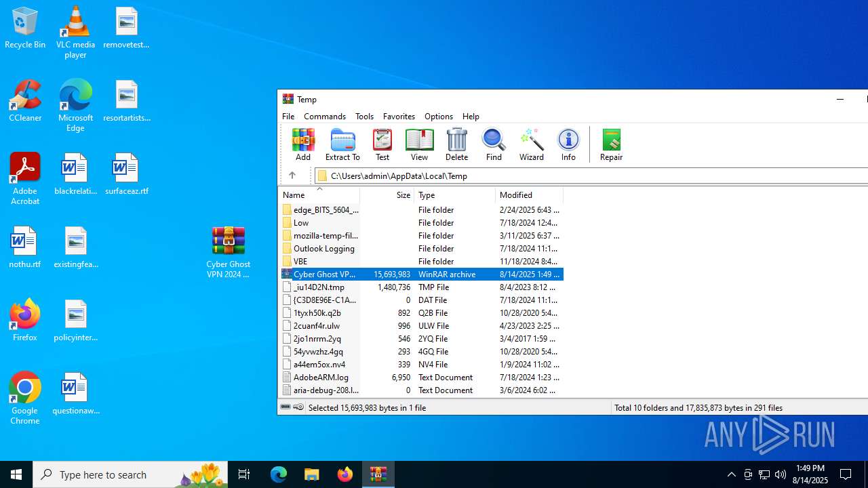Click the address path field
This screenshot has width=868, height=488.
pyautogui.click(x=591, y=176)
